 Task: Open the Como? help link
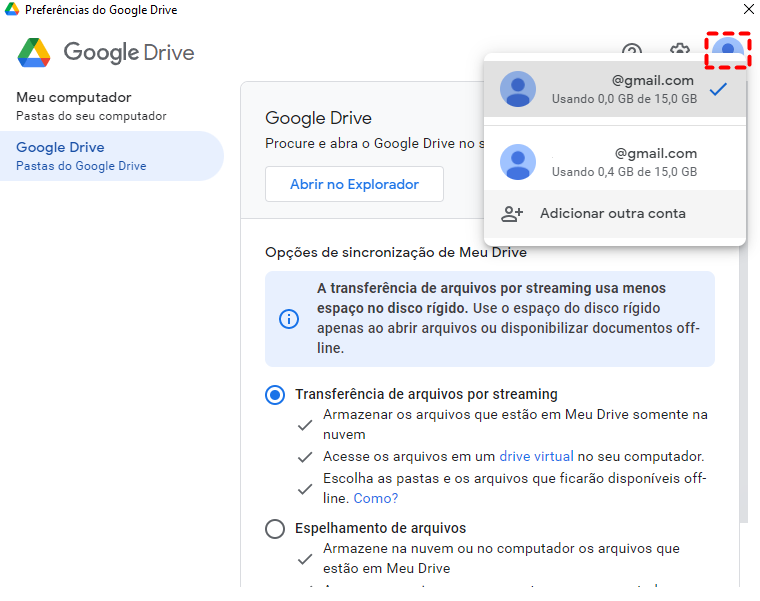(376, 498)
